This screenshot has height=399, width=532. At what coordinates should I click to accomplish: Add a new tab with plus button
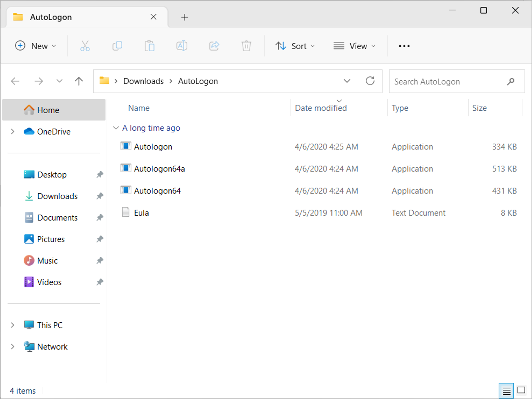click(x=185, y=17)
